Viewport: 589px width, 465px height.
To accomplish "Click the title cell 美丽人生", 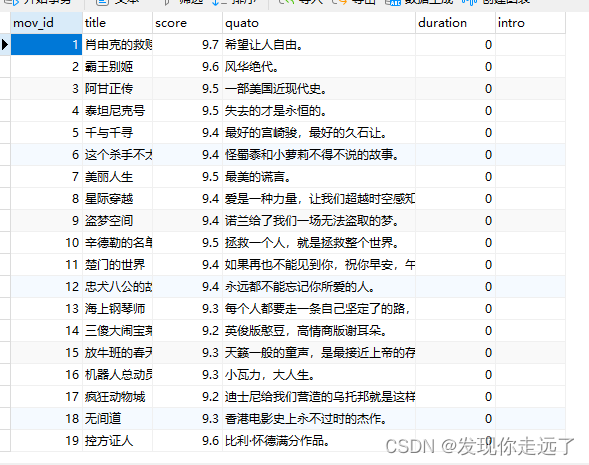I will [x=118, y=177].
